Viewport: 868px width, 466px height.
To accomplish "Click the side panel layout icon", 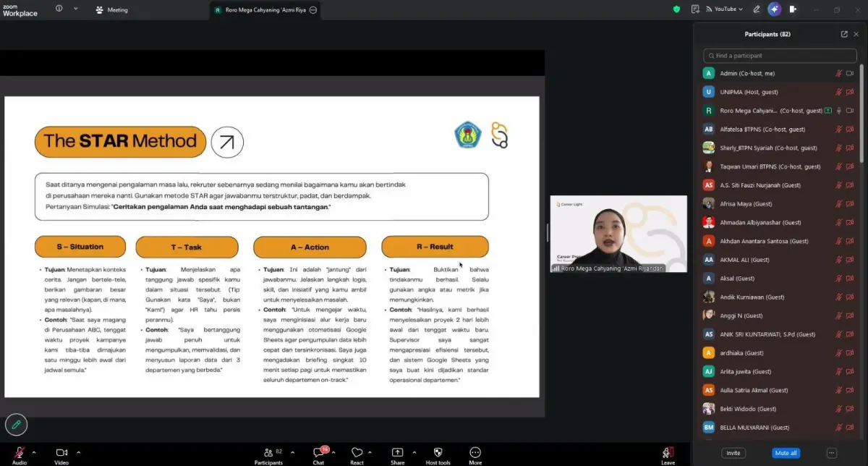I will tap(793, 9).
